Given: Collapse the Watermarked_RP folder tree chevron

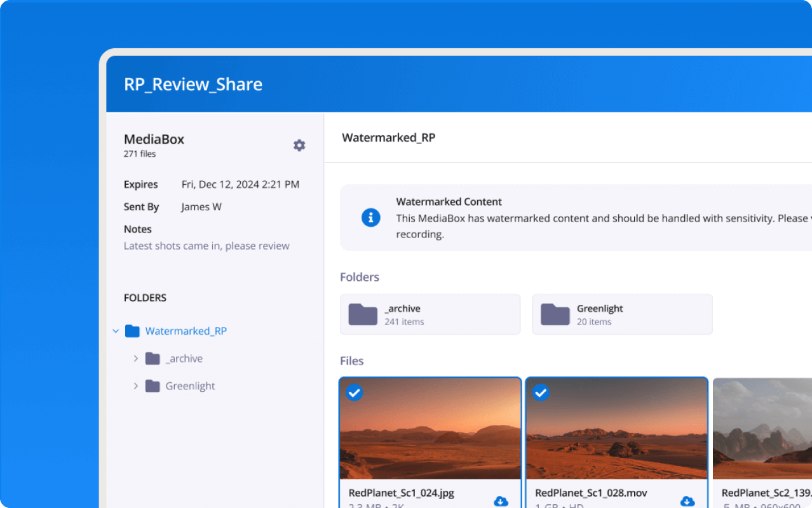Looking at the screenshot, I should tap(116, 331).
